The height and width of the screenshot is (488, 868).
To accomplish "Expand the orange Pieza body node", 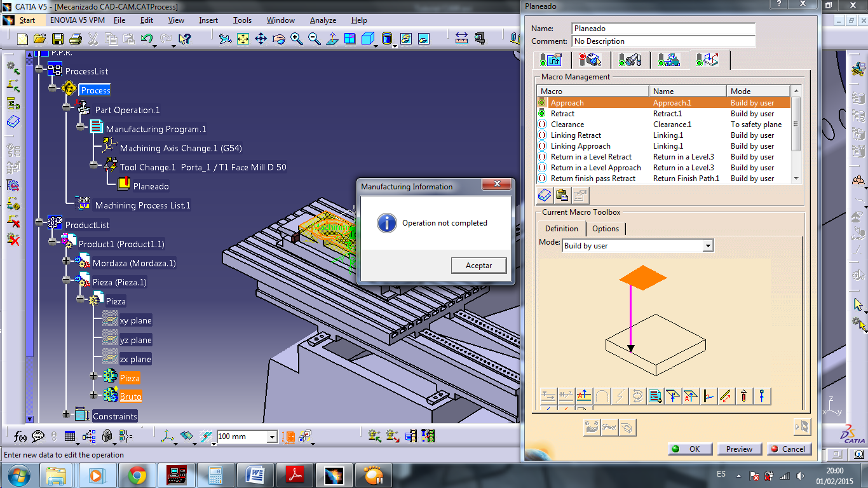I will point(94,376).
